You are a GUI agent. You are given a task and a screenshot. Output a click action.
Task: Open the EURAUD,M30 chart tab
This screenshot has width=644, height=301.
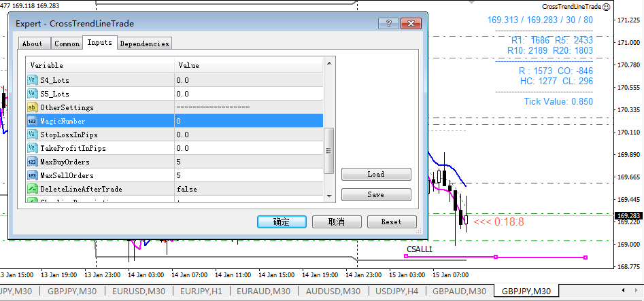coord(265,291)
